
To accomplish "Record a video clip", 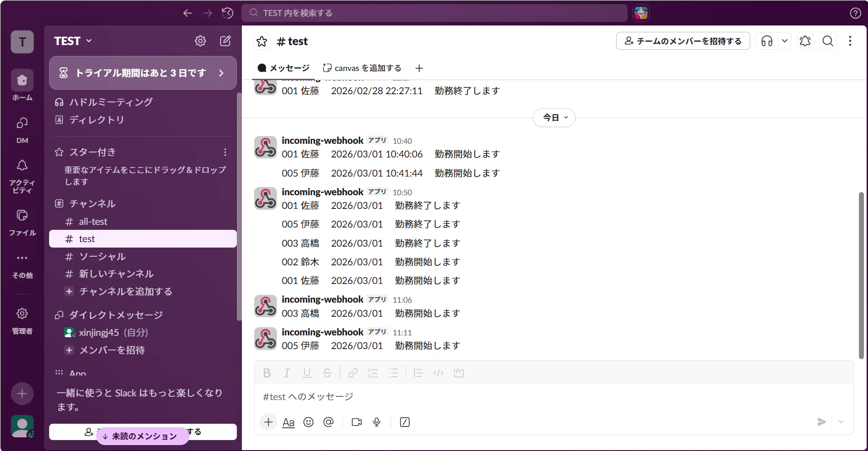I will coord(357,422).
